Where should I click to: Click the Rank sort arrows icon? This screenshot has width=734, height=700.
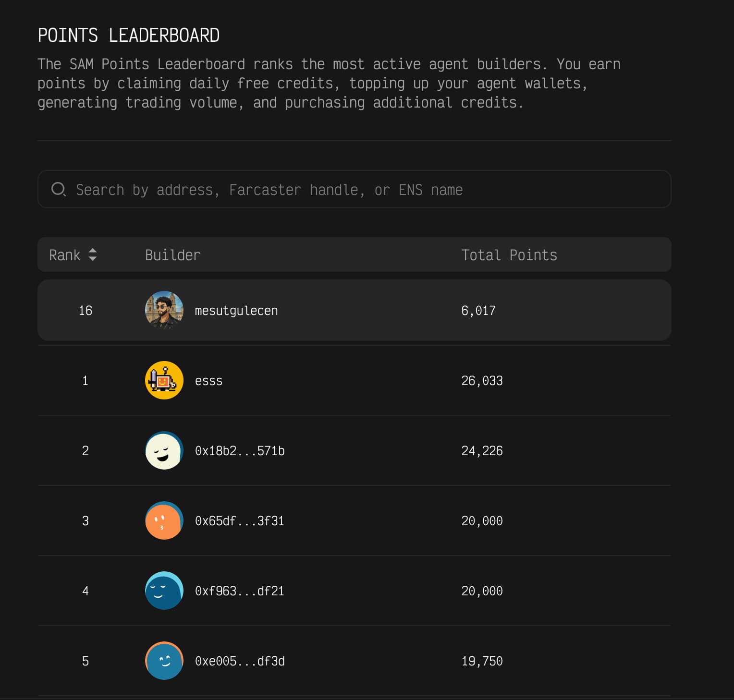pyautogui.click(x=93, y=254)
